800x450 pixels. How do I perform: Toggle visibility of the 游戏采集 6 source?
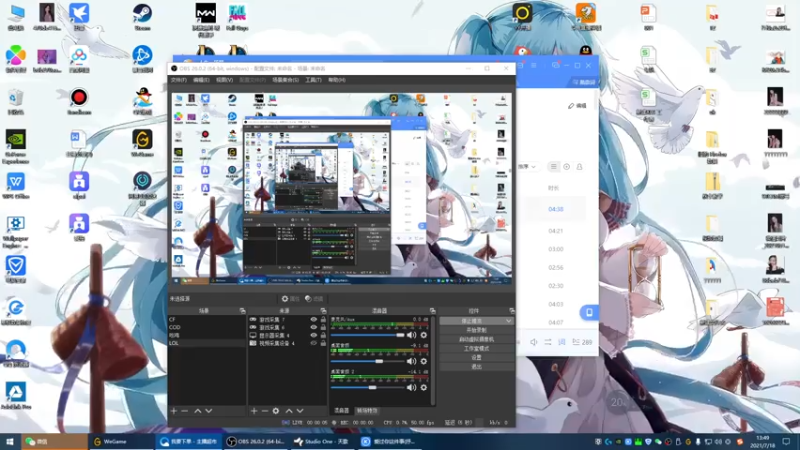point(314,327)
